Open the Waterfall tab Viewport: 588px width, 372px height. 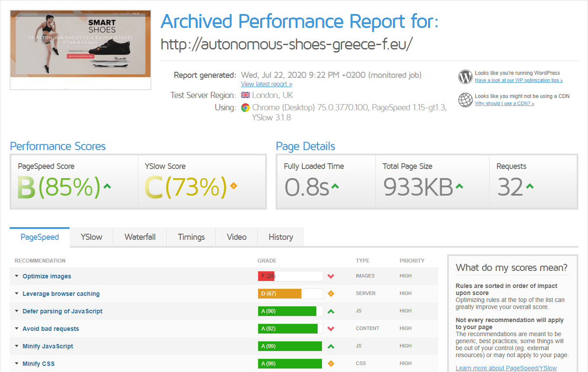pyautogui.click(x=140, y=237)
